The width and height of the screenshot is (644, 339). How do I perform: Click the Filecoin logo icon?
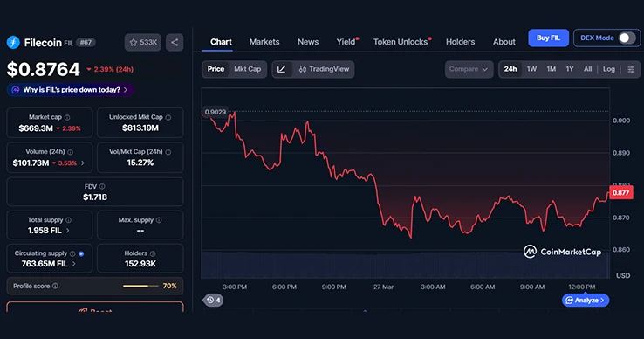(x=13, y=42)
